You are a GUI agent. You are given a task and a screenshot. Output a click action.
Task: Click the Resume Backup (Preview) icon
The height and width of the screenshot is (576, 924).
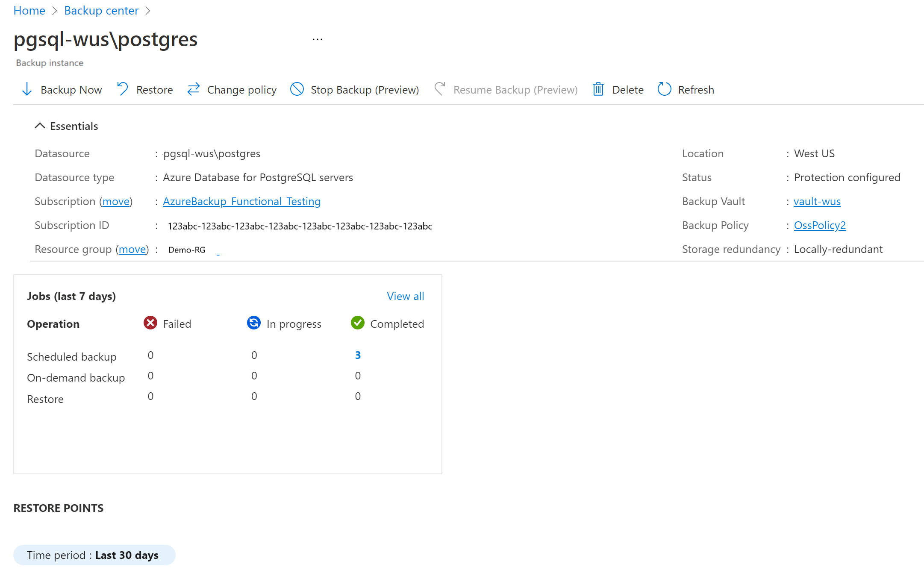(439, 90)
